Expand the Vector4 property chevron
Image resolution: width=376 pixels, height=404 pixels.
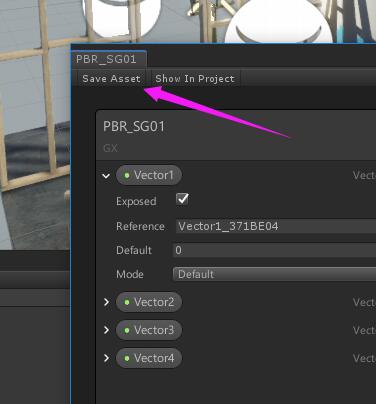click(106, 358)
